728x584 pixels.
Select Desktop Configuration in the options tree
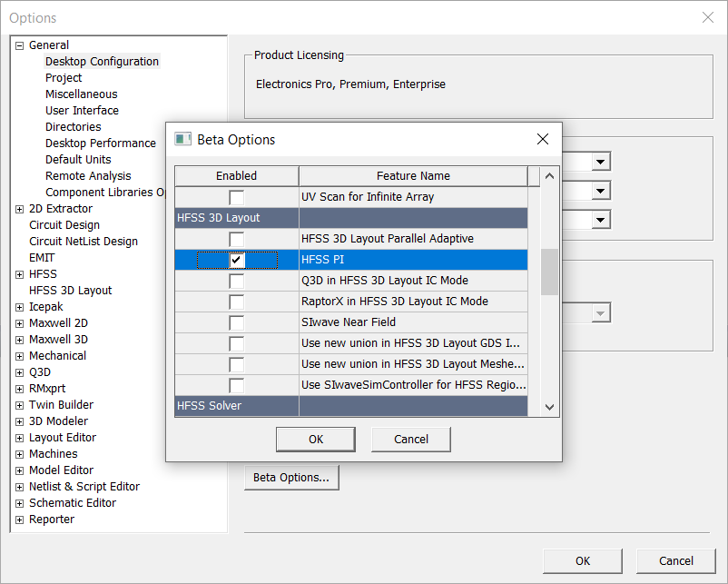pos(103,61)
